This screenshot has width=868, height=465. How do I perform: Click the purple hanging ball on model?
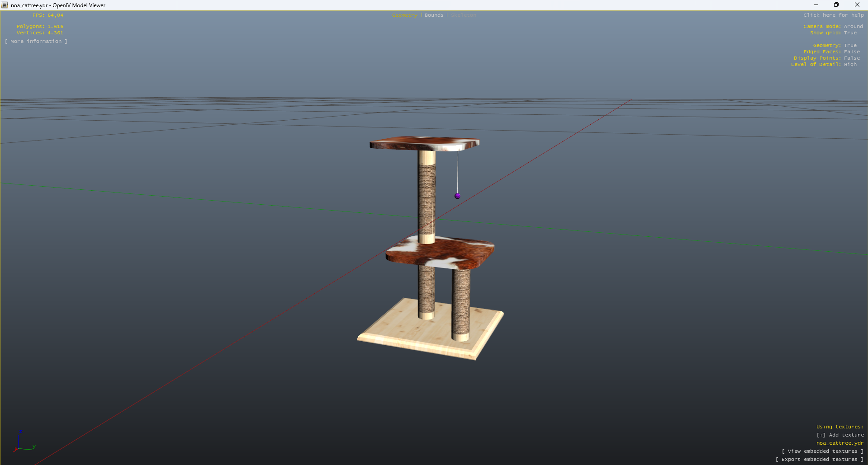457,196
